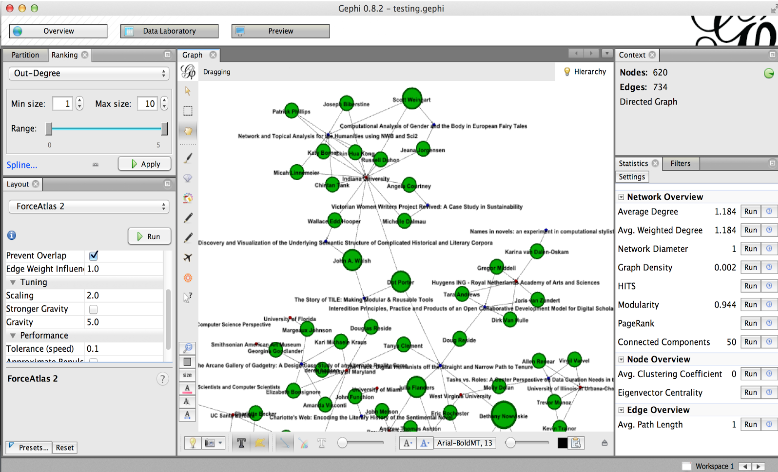Activate the drag hand tool
The height and width of the screenshot is (472, 778).
click(188, 131)
